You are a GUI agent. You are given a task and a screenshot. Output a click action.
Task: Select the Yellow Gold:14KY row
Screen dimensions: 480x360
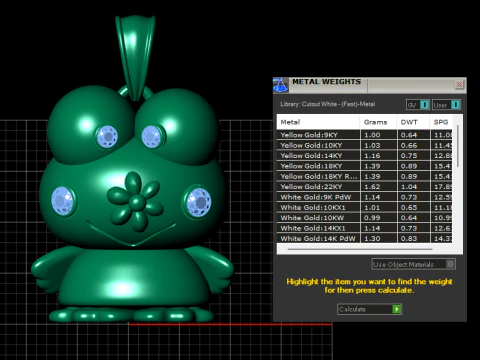click(364, 156)
